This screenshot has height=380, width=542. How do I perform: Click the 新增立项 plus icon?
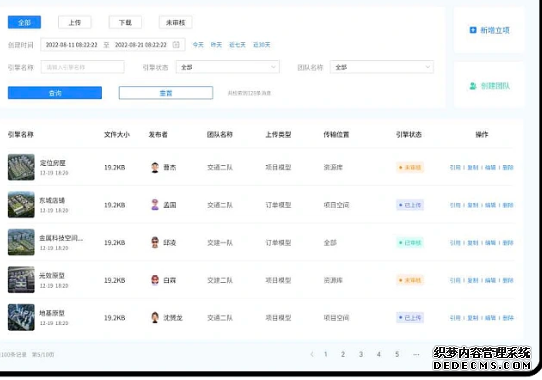pyautogui.click(x=473, y=30)
